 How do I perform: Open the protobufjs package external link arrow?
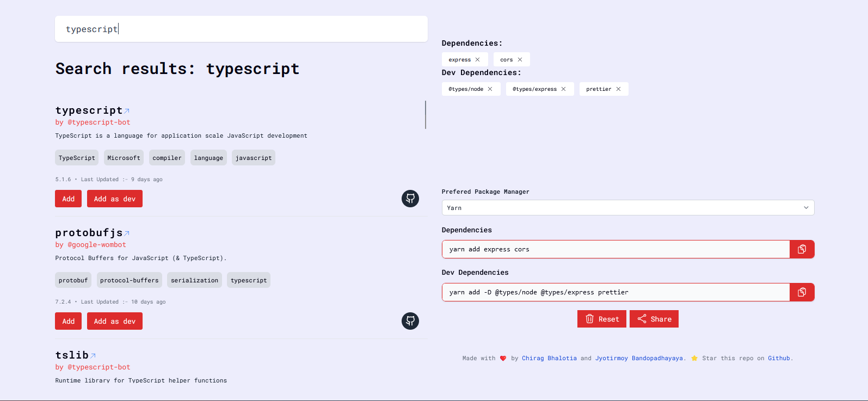(127, 233)
